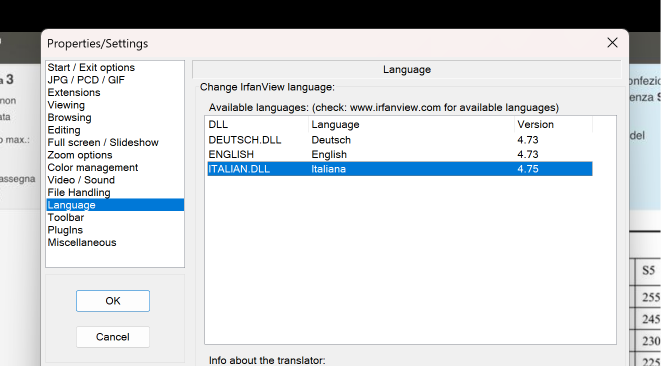The width and height of the screenshot is (661, 366).
Task: Sort by Version column header
Action: (554, 124)
